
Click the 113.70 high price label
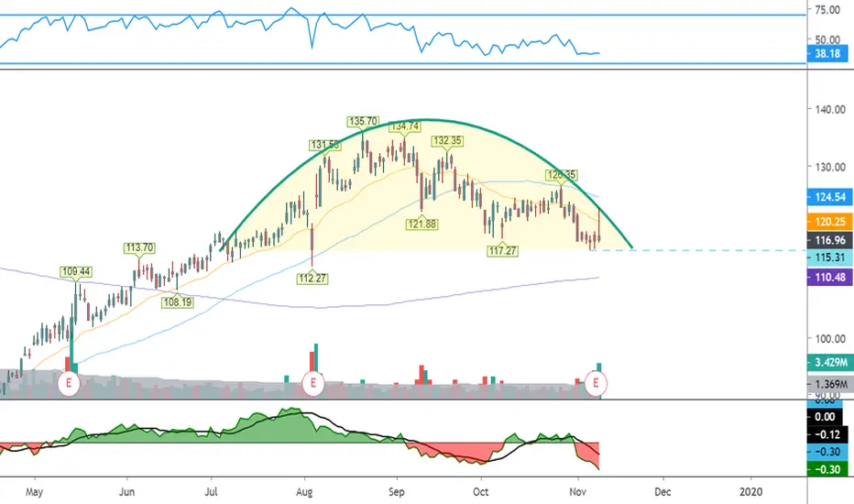click(x=139, y=248)
